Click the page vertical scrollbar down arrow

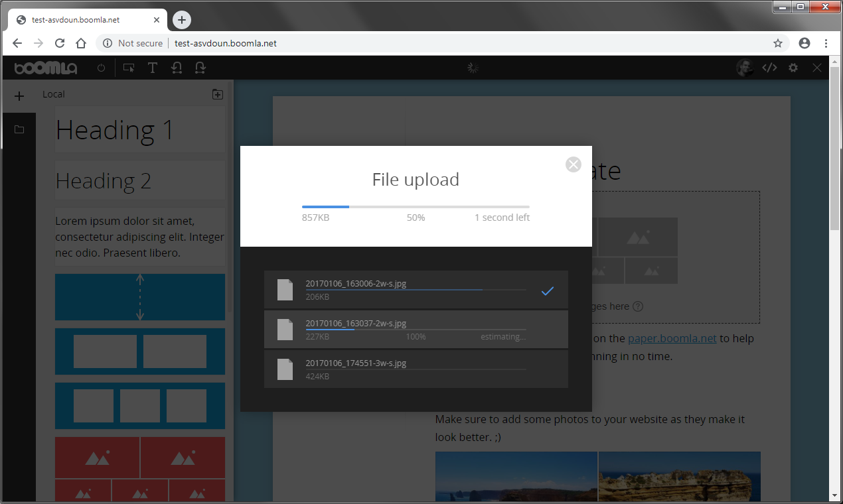[x=835, y=495]
